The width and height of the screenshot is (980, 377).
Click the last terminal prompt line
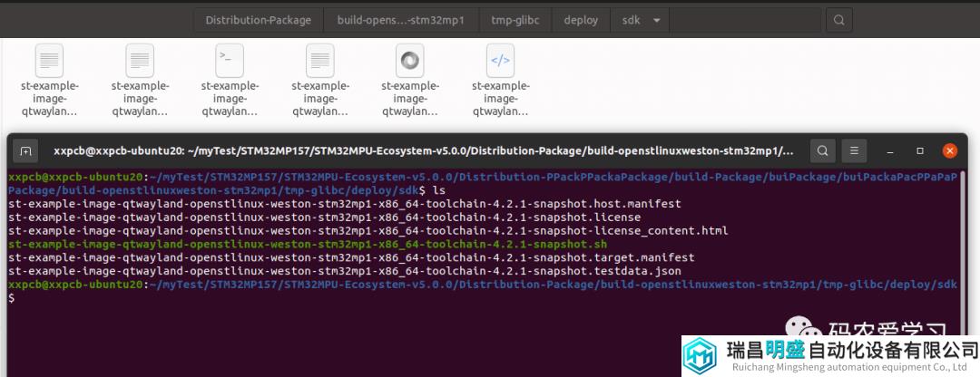click(483, 285)
